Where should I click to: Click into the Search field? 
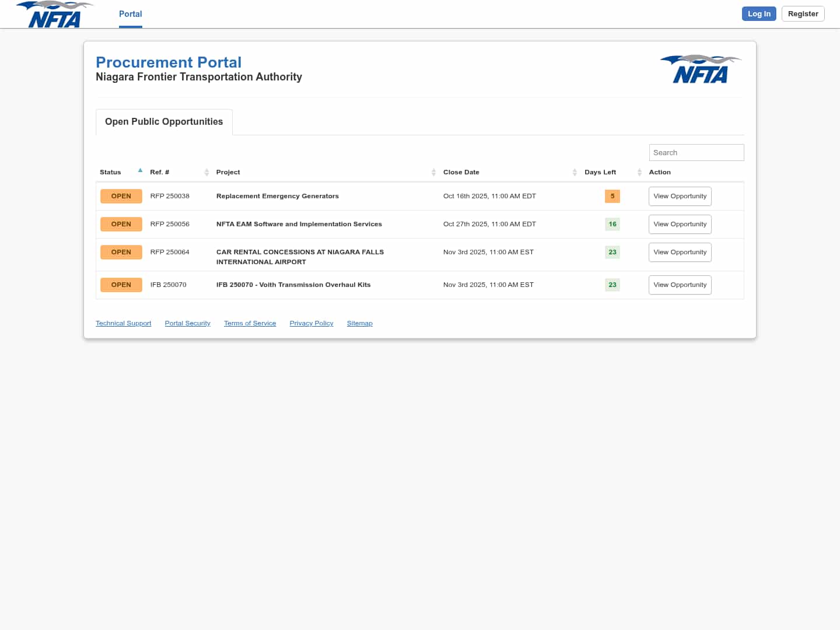coord(696,153)
